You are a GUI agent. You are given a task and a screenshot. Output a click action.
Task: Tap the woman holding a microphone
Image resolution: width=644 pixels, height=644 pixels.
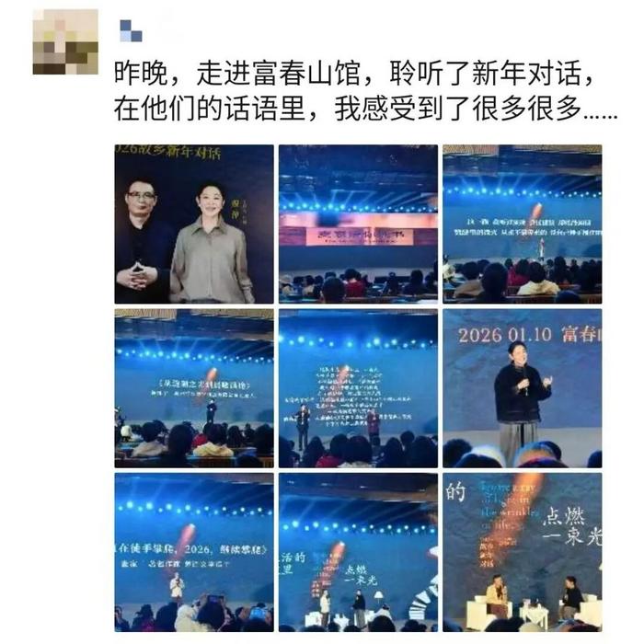[x=521, y=405]
